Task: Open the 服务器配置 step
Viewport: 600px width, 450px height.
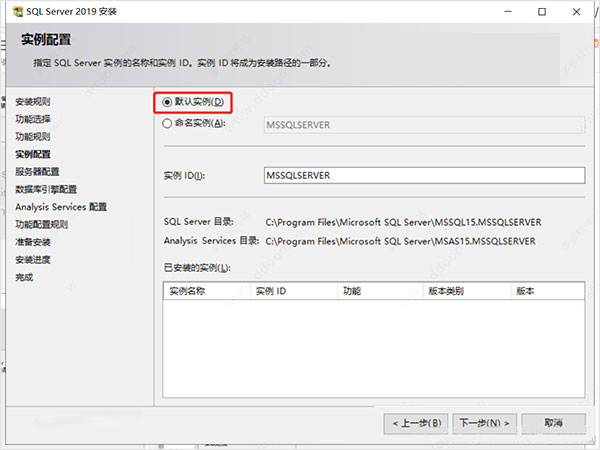Action: [x=37, y=172]
